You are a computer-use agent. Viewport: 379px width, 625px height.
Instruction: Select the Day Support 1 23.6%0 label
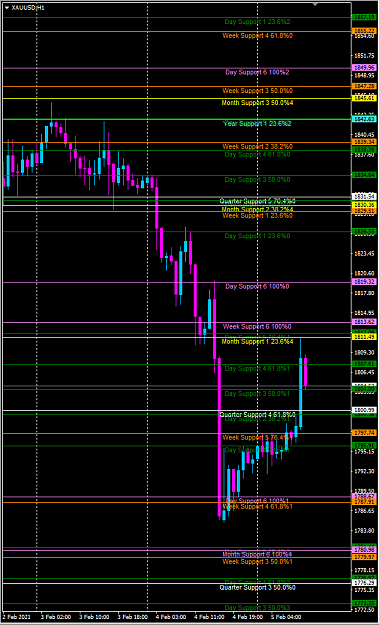pyautogui.click(x=257, y=236)
